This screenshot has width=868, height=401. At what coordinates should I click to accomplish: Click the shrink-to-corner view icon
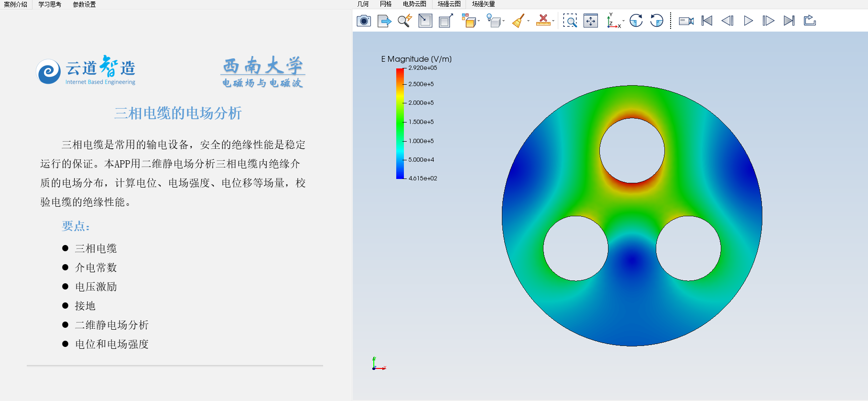pyautogui.click(x=425, y=21)
